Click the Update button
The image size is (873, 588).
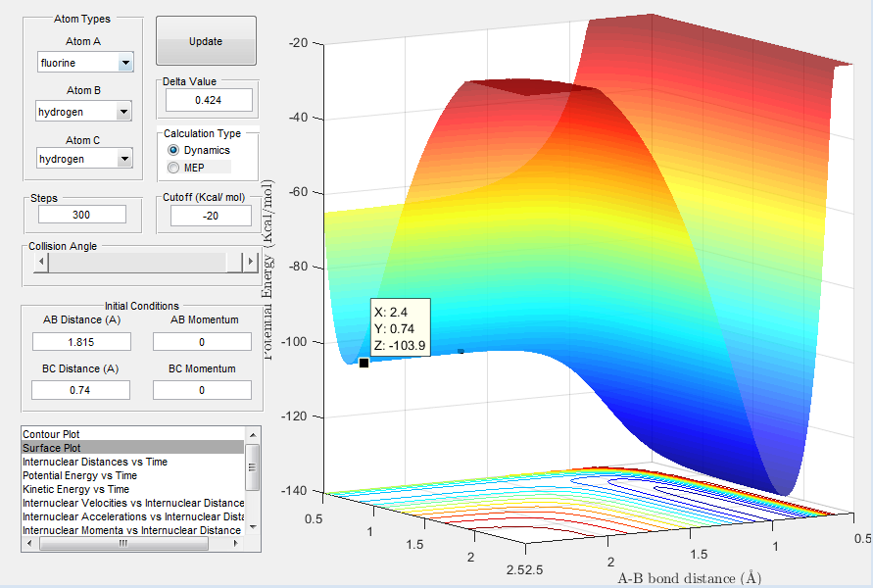coord(206,40)
